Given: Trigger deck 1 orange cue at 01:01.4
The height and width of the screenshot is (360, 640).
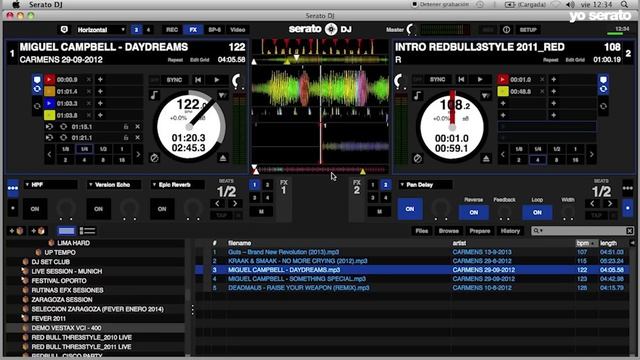Looking at the screenshot, I should (x=49, y=91).
